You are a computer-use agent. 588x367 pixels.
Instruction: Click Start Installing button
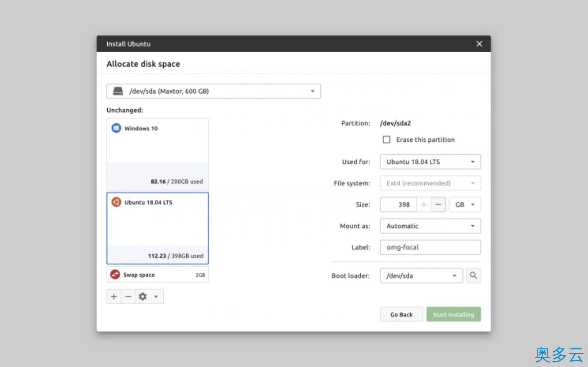coord(454,314)
